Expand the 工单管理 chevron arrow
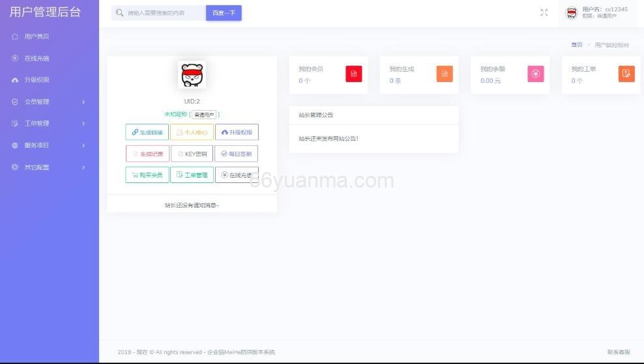644x364 pixels. [83, 124]
